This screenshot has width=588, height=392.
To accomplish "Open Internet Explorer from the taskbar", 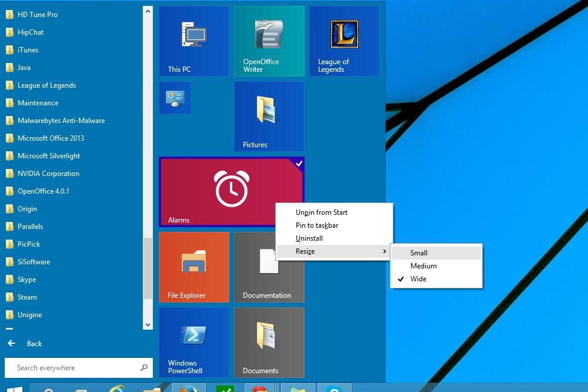I will 116,388.
